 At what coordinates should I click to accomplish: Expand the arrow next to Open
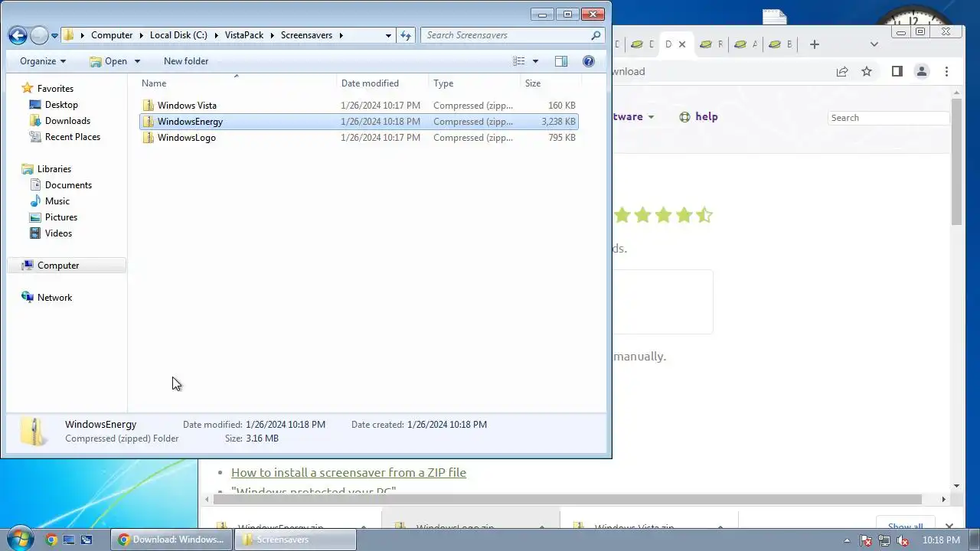click(137, 61)
